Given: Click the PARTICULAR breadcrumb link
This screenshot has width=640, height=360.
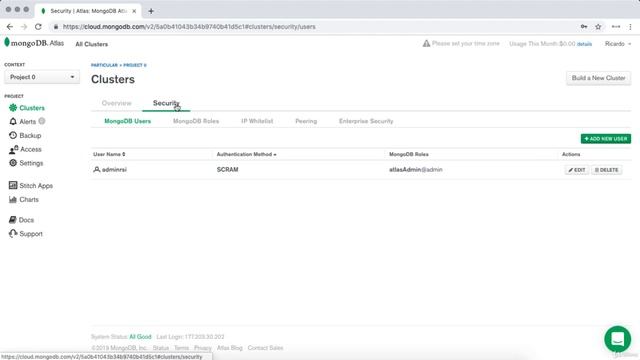Looking at the screenshot, I should [104, 65].
